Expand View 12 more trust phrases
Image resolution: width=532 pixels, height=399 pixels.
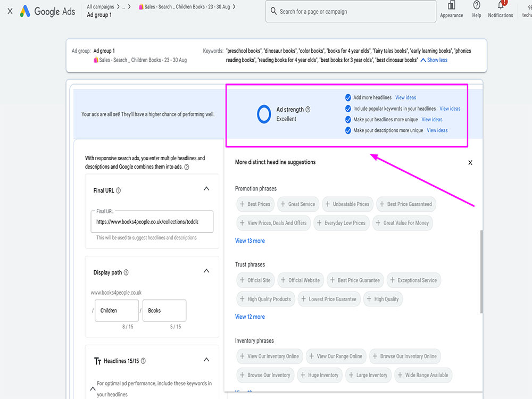tap(250, 317)
